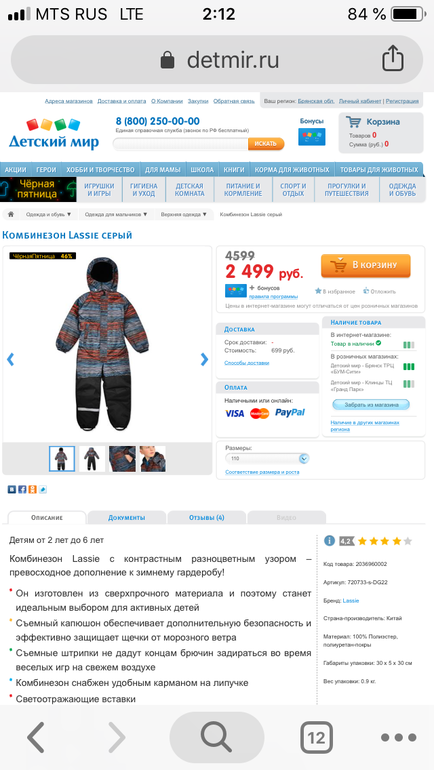Switch to the Отзывы (4) tab
The width and height of the screenshot is (434, 770).
(207, 518)
